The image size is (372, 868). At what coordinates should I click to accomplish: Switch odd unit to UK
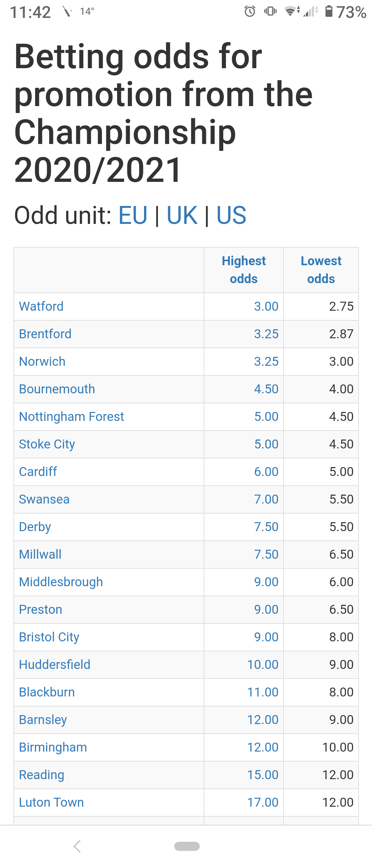click(x=182, y=215)
